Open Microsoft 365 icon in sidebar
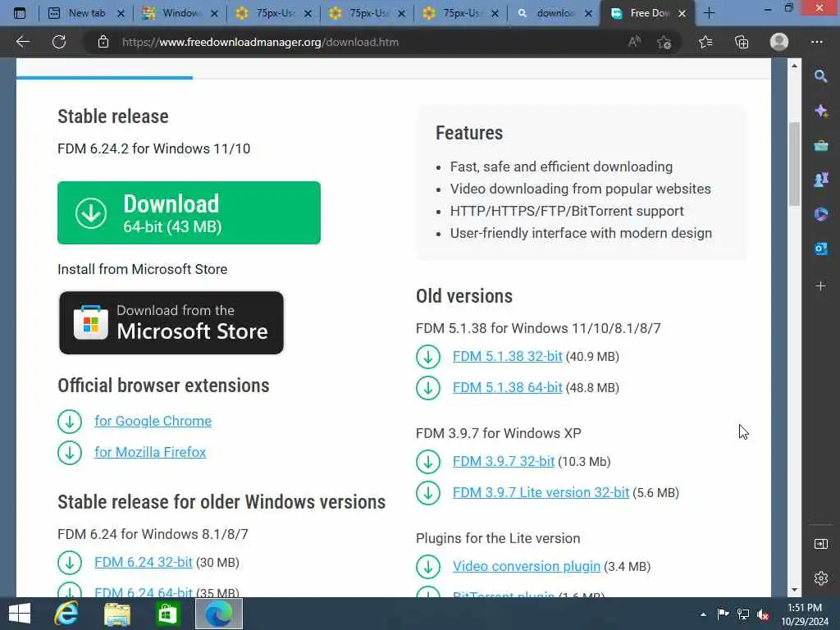The height and width of the screenshot is (630, 840). click(x=820, y=214)
